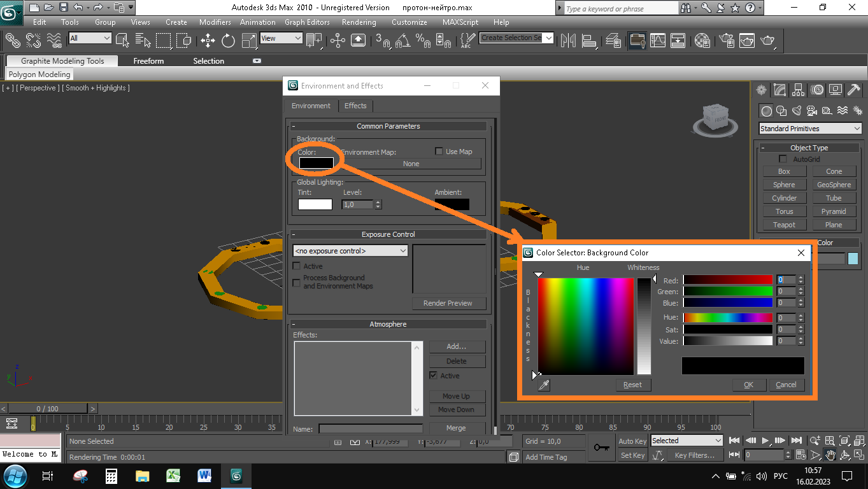This screenshot has width=868, height=489.
Task: Toggle the Auto Key mode
Action: point(632,441)
